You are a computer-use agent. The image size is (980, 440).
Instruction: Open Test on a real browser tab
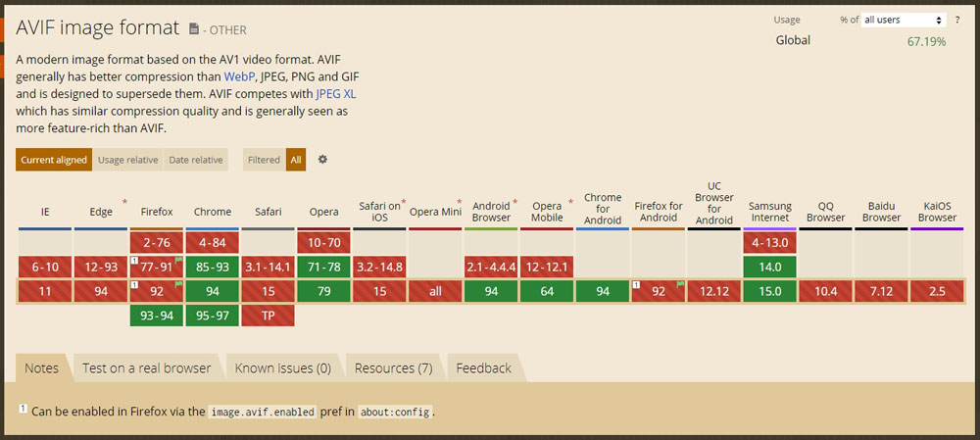[x=147, y=368]
